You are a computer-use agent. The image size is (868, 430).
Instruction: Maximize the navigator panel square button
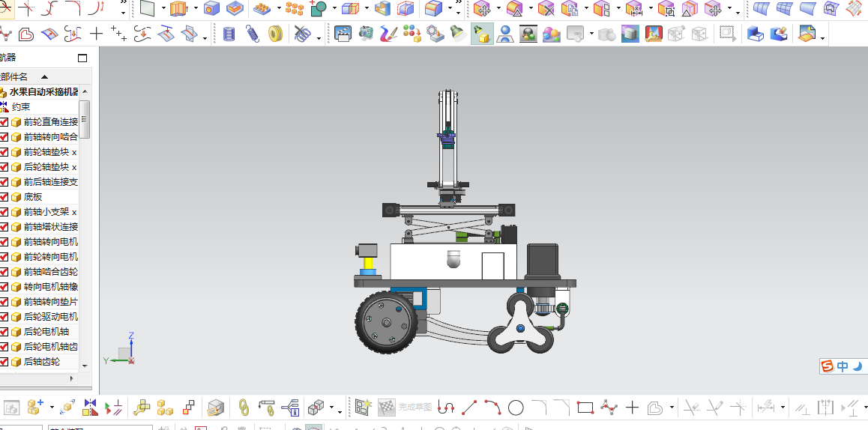coord(82,58)
